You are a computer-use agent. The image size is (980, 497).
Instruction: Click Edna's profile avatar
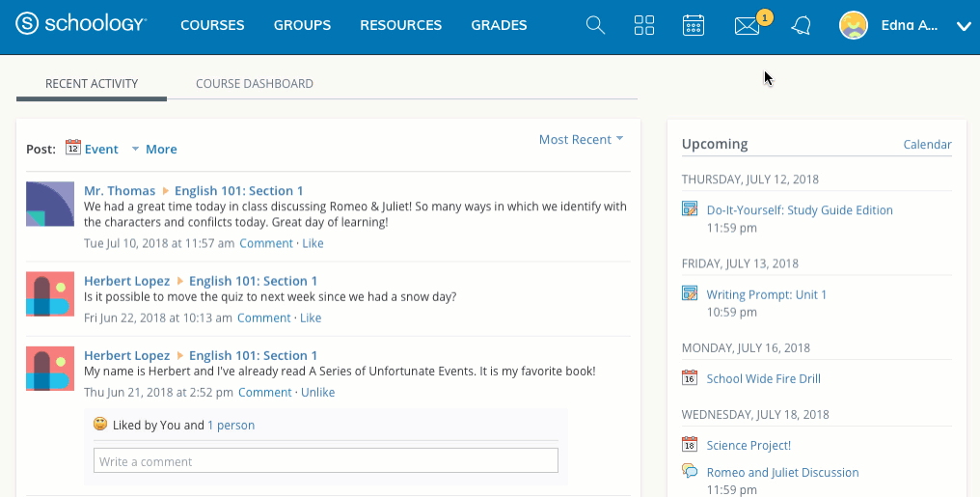coord(854,26)
